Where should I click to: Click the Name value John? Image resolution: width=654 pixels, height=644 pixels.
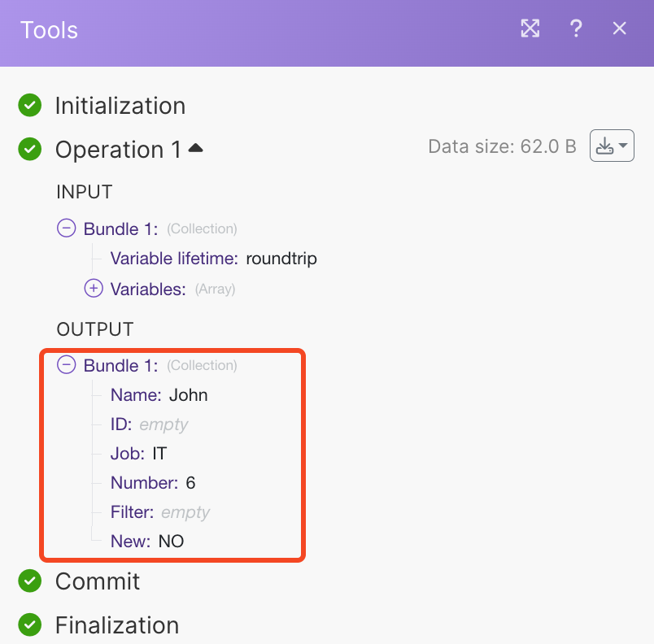[189, 395]
